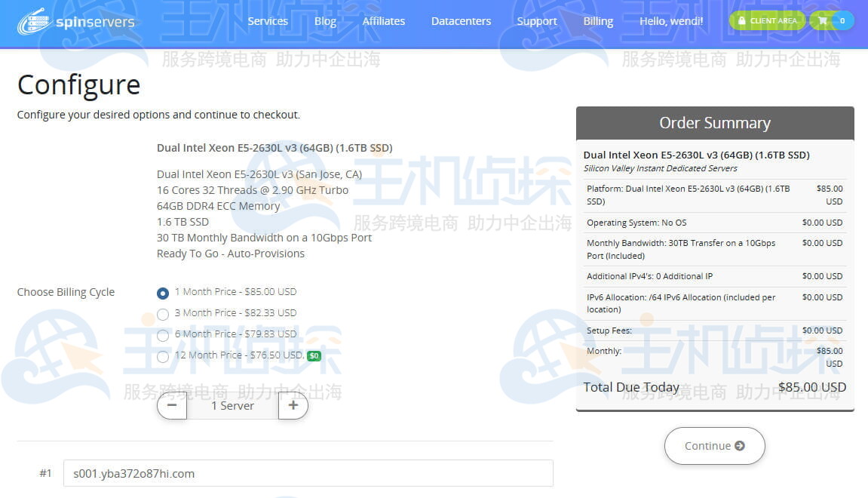The image size is (868, 498).
Task: Open the Affiliates menu item
Action: [x=384, y=21]
